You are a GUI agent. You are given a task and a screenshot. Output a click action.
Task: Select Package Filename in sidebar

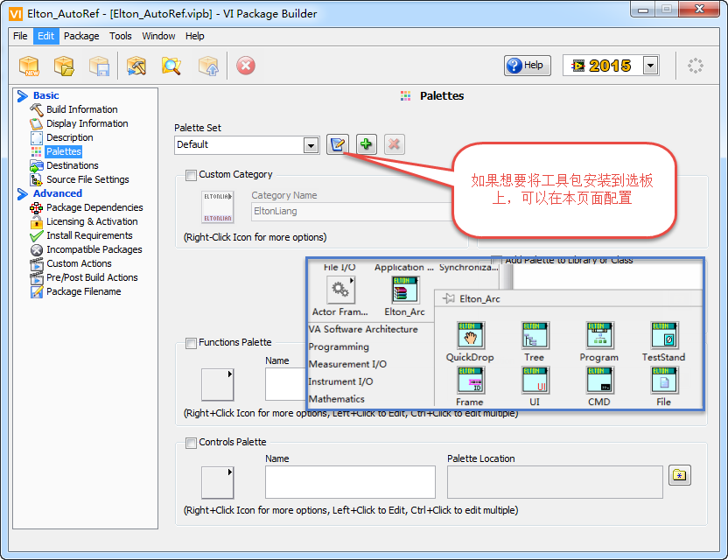tap(84, 291)
